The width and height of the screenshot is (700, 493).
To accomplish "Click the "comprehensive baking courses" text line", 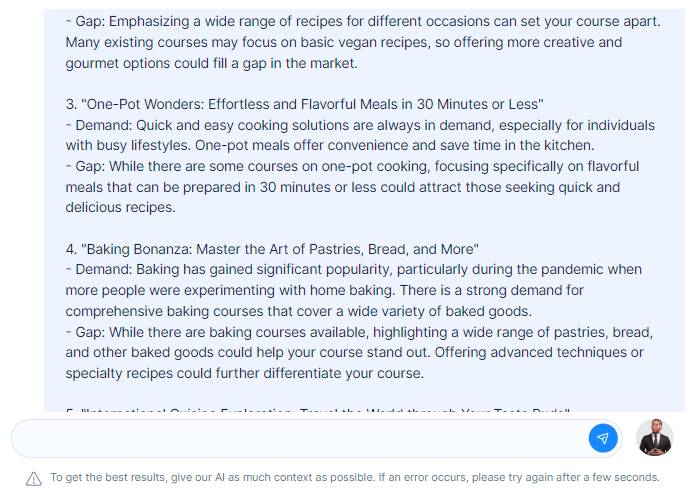I will 299,311.
